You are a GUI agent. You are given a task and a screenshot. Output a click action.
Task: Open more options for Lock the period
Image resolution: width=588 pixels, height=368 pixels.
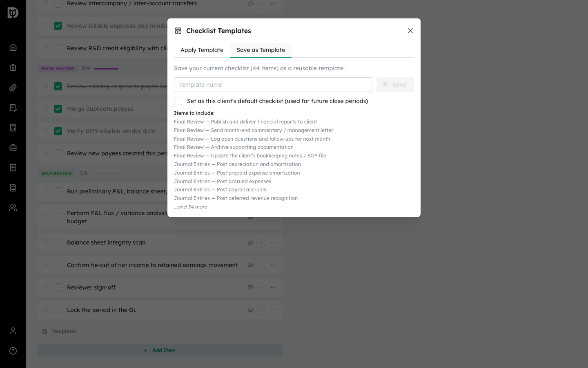pyautogui.click(x=273, y=310)
